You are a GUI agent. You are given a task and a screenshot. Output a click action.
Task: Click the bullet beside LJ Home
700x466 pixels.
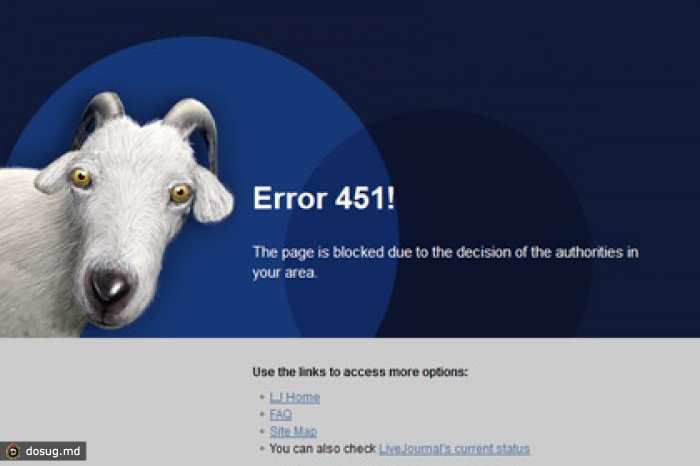tap(262, 397)
